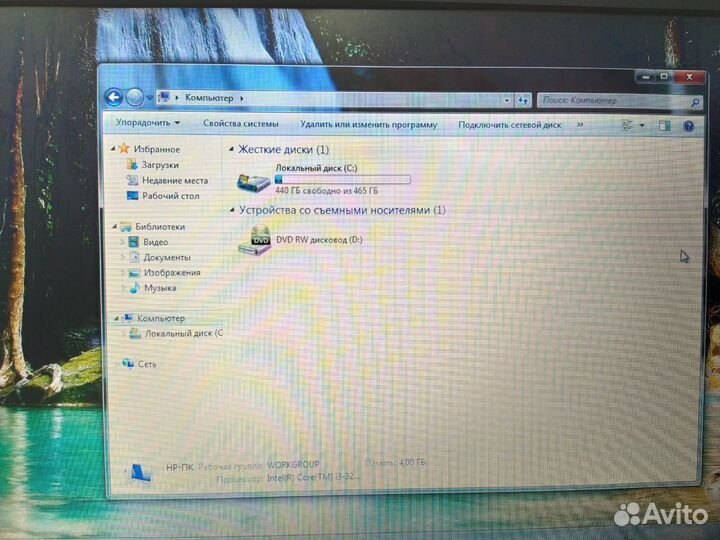This screenshot has width=720, height=540.
Task: Click the DVD RW дисковод (D:) label
Action: tap(319, 240)
